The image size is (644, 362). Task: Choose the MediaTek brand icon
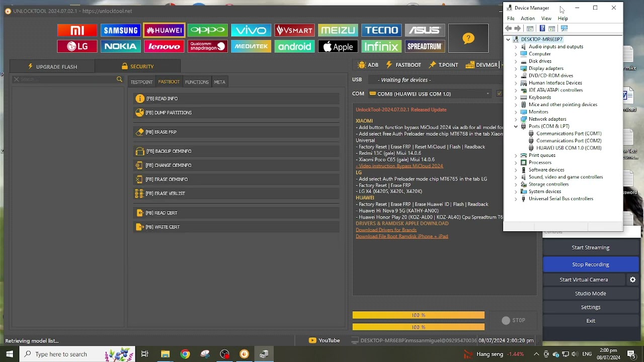click(251, 47)
